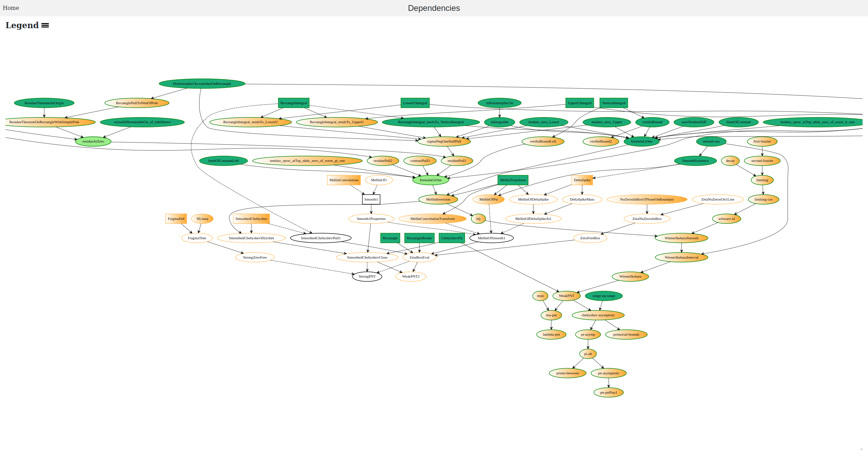This screenshot has width=868, height=468.
Task: Open the RectangleIntegral definition box
Action: (x=294, y=103)
